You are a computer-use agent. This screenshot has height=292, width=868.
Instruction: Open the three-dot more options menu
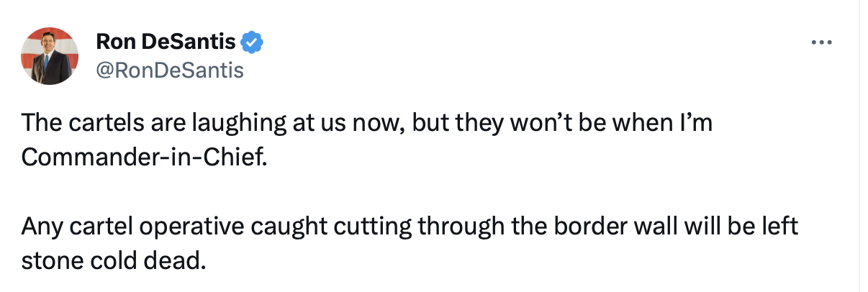click(821, 42)
